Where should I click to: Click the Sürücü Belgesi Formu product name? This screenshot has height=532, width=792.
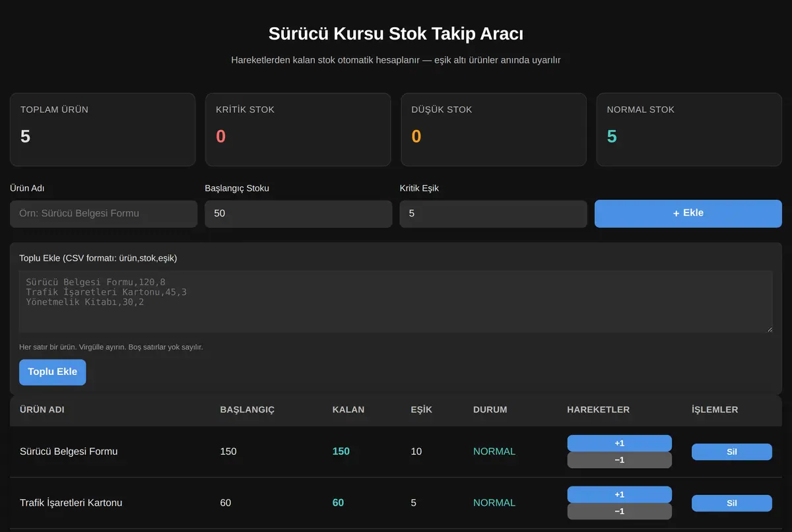point(69,451)
